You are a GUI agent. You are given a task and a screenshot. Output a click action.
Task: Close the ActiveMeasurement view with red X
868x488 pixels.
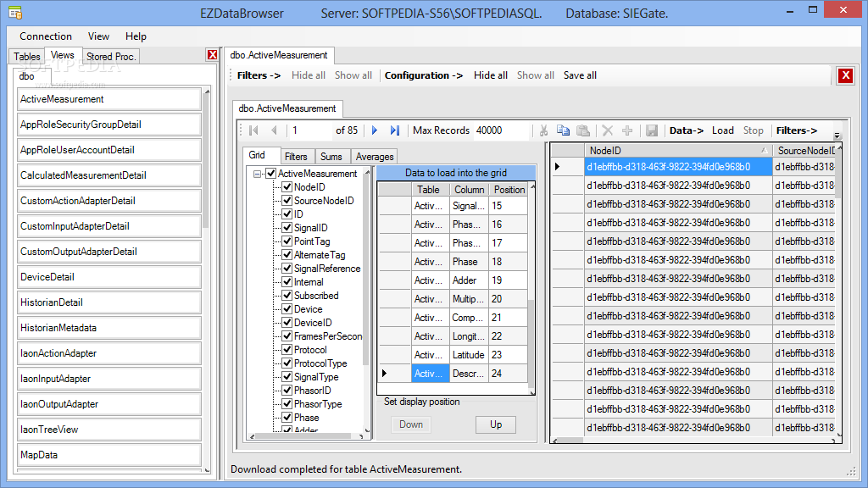[845, 75]
